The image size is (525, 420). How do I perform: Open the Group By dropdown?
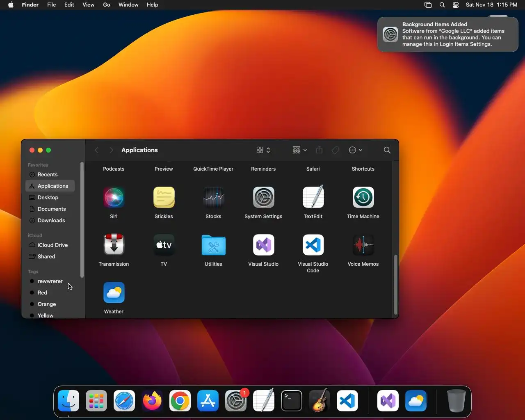tap(300, 150)
